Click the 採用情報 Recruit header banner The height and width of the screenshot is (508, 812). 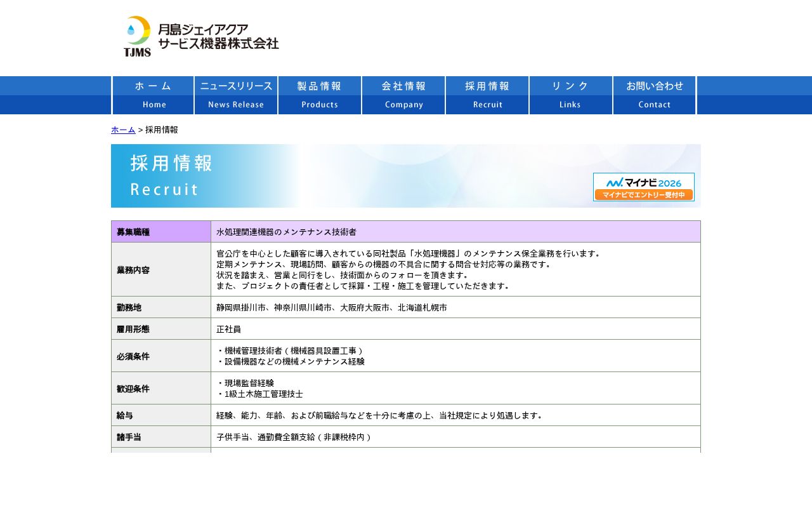point(317,176)
